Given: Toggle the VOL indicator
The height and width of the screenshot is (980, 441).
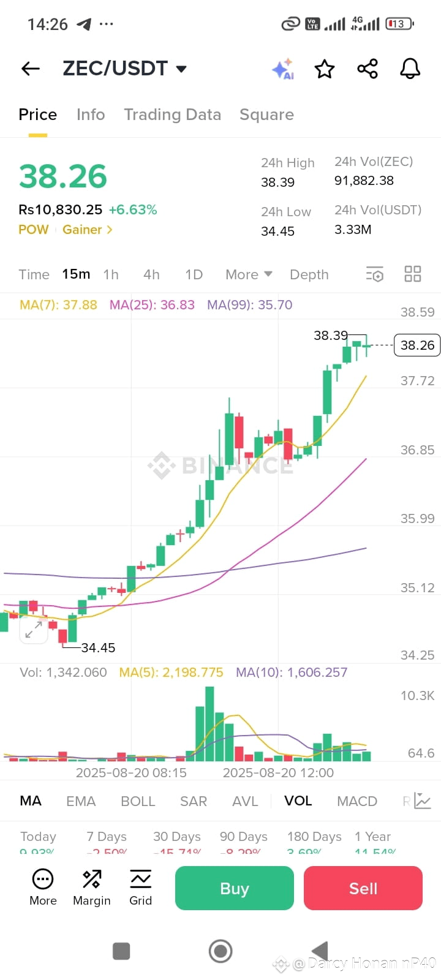Looking at the screenshot, I should click(298, 801).
